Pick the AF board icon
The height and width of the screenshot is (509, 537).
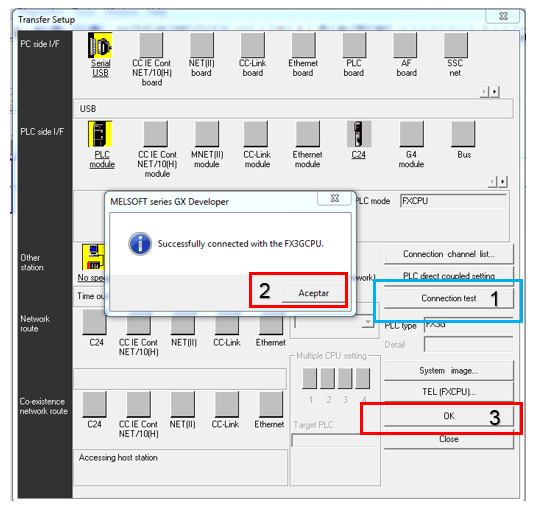point(405,45)
